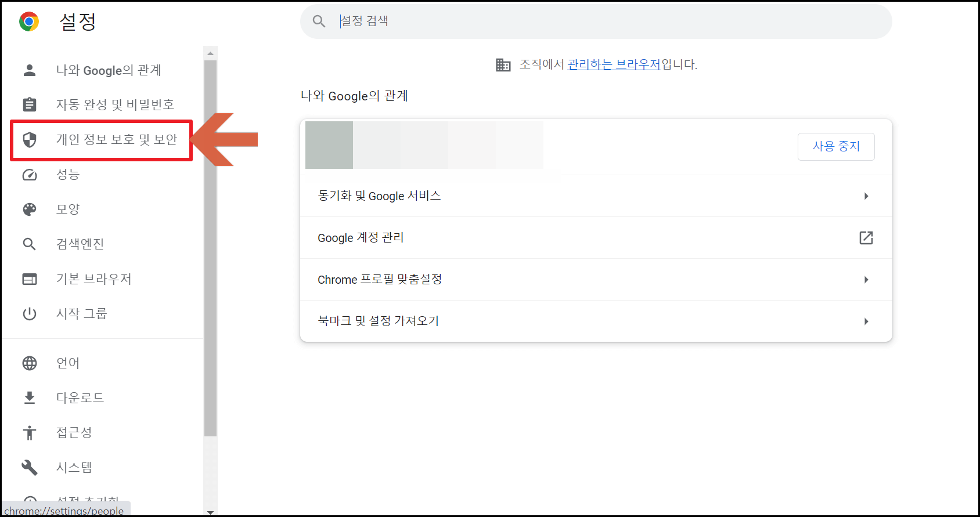Click the globe icon for 언어
This screenshot has height=517, width=980.
click(30, 363)
